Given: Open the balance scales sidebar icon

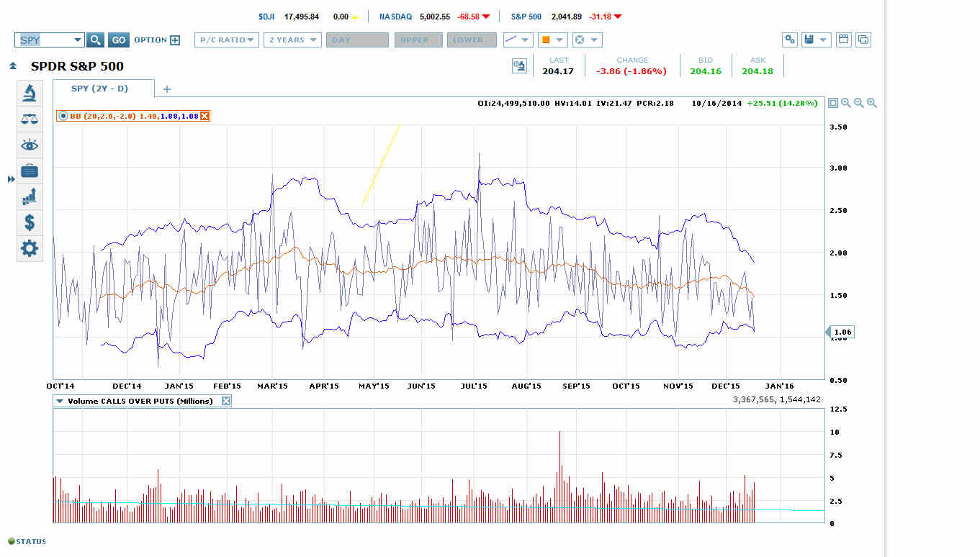Looking at the screenshot, I should coord(30,119).
